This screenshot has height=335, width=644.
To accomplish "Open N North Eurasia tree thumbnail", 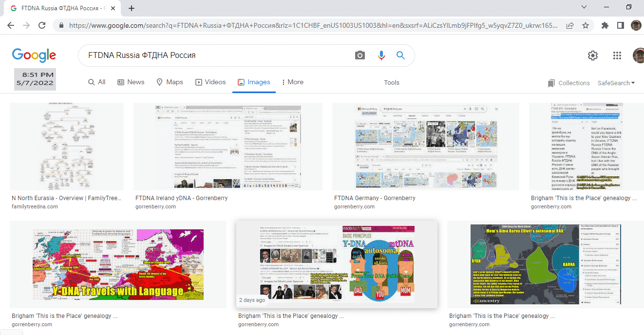I will click(67, 147).
